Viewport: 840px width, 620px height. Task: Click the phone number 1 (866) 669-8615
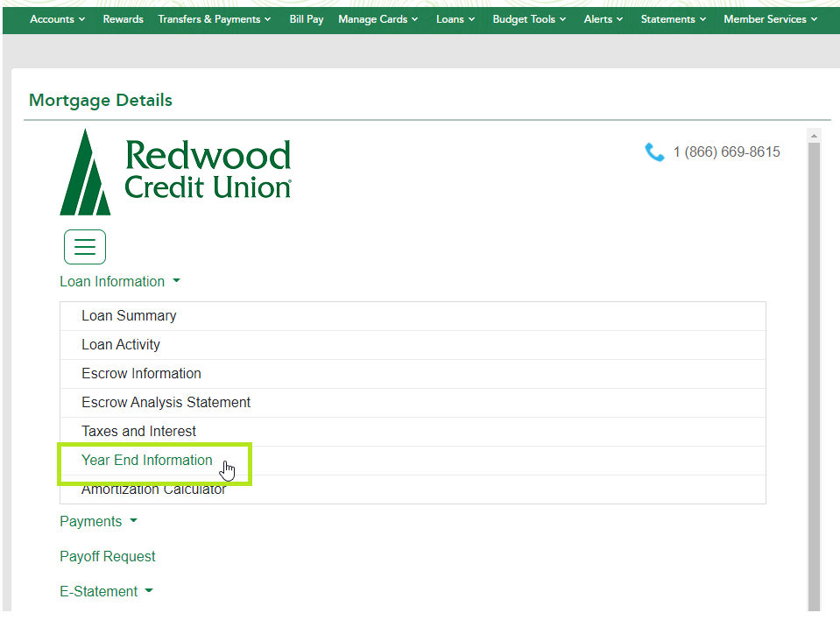(x=726, y=152)
